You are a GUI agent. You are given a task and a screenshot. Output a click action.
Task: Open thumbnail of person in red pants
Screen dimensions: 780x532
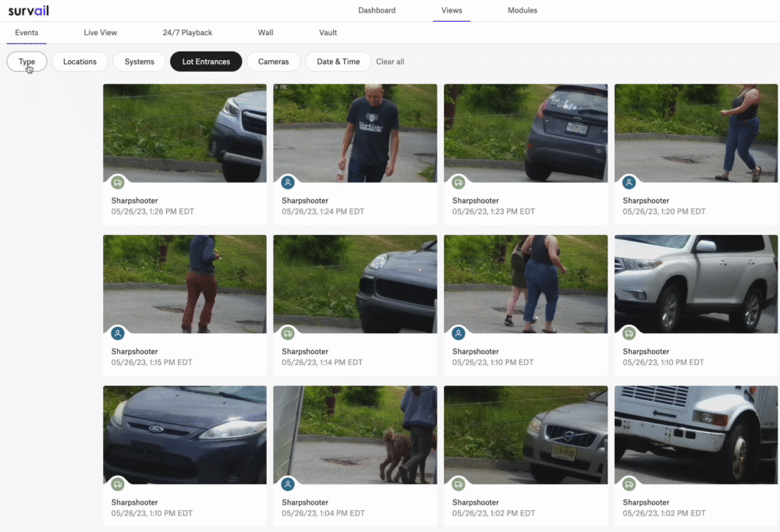(185, 284)
